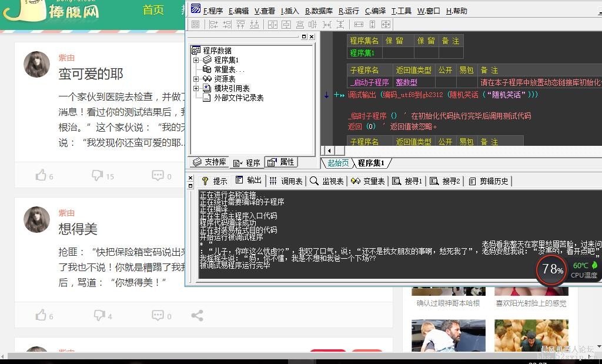Click the 紫由 username link

click(66, 58)
